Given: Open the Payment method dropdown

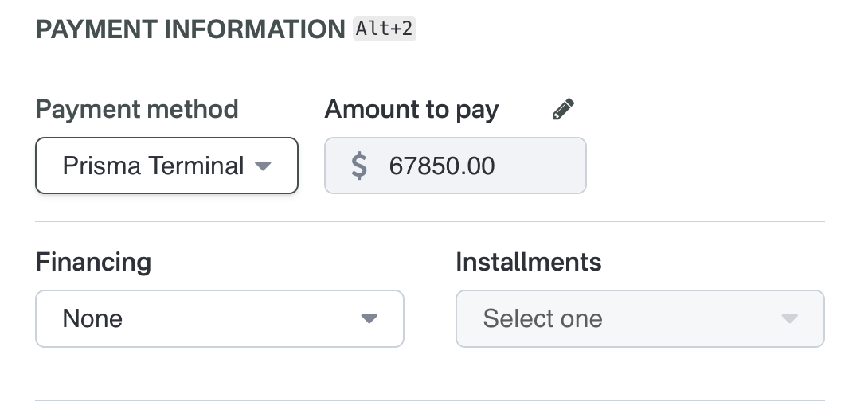Looking at the screenshot, I should (x=166, y=166).
